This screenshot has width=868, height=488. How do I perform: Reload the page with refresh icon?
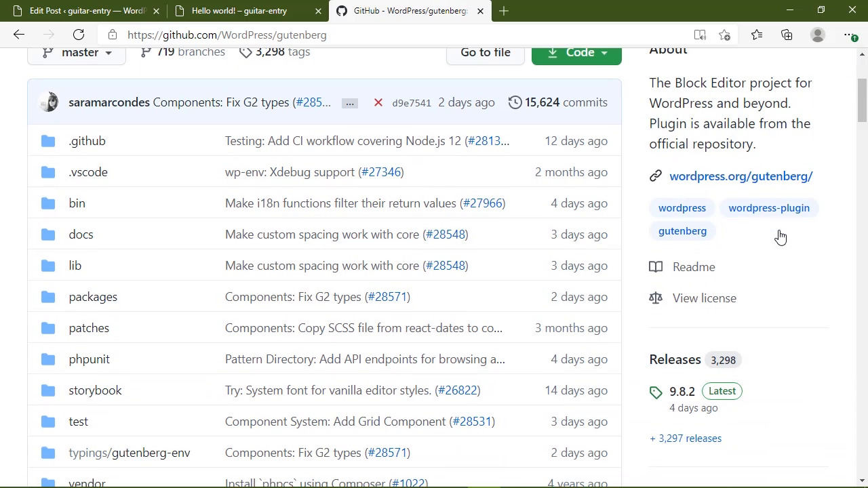(79, 35)
